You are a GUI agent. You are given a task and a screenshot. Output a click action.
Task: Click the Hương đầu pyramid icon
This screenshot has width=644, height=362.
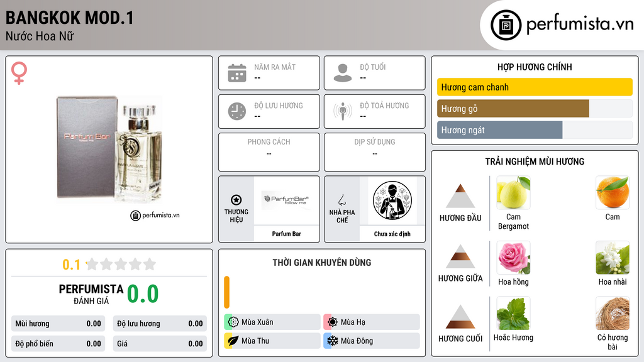(460, 196)
